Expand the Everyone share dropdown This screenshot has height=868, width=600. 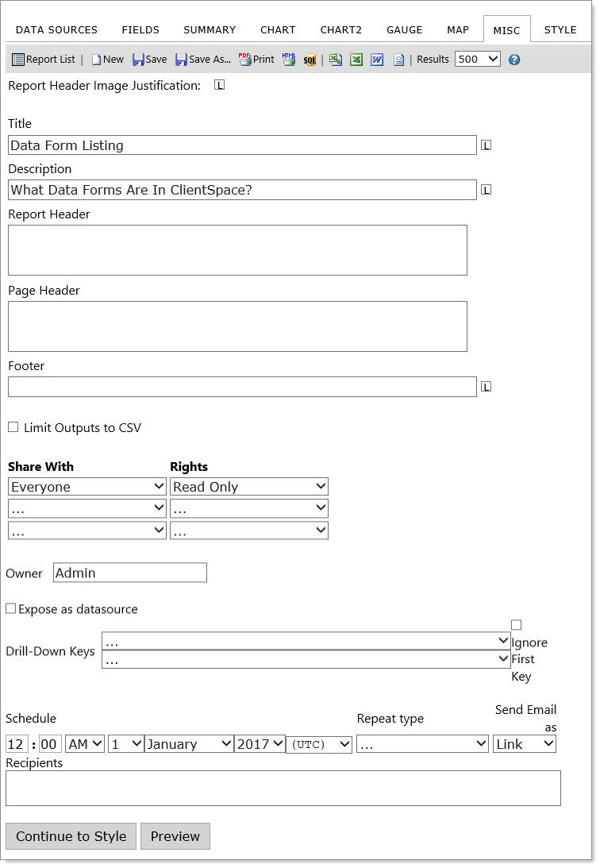pos(87,487)
